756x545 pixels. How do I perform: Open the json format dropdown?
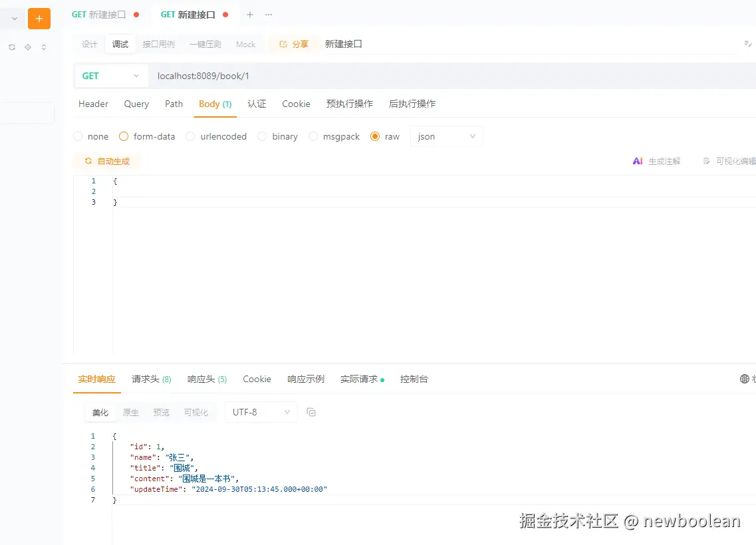[x=446, y=136]
